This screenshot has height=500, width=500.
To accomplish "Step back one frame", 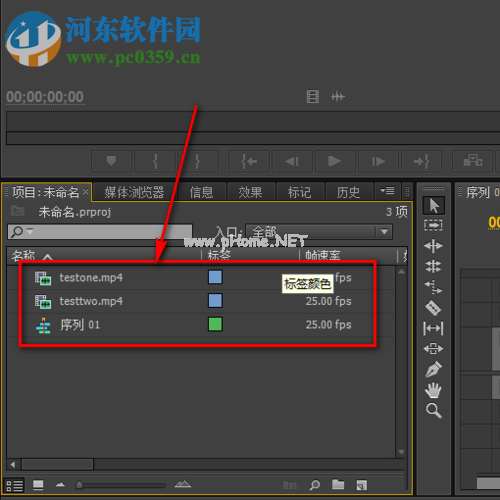I will click(292, 161).
